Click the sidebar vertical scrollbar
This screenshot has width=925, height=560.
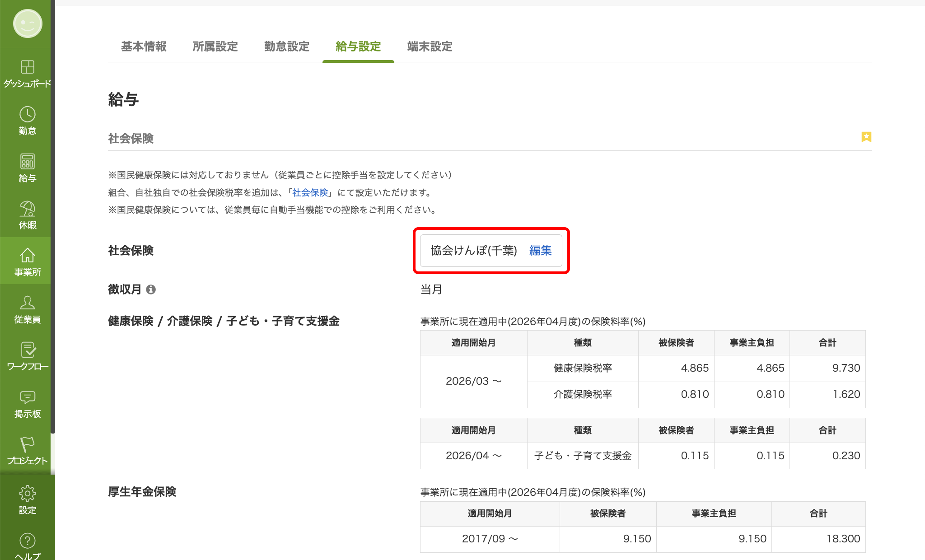click(53, 217)
